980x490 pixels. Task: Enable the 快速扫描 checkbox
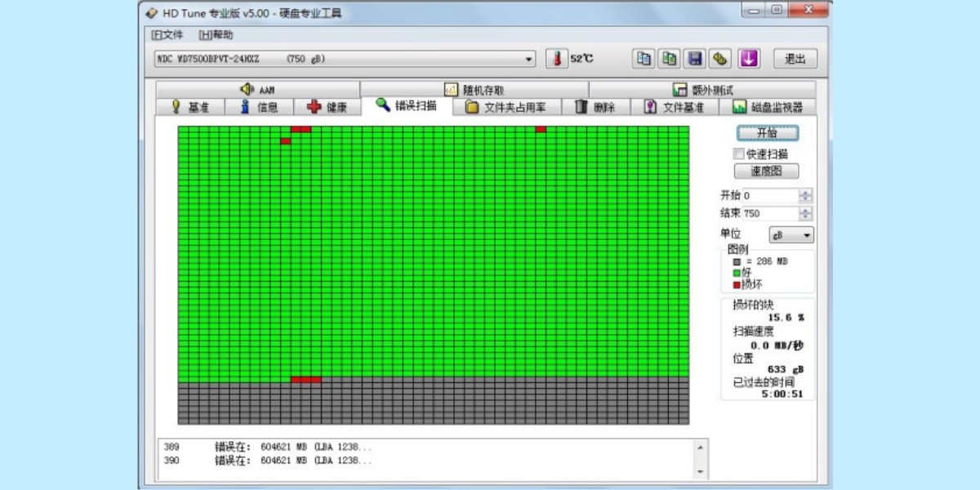tap(739, 154)
